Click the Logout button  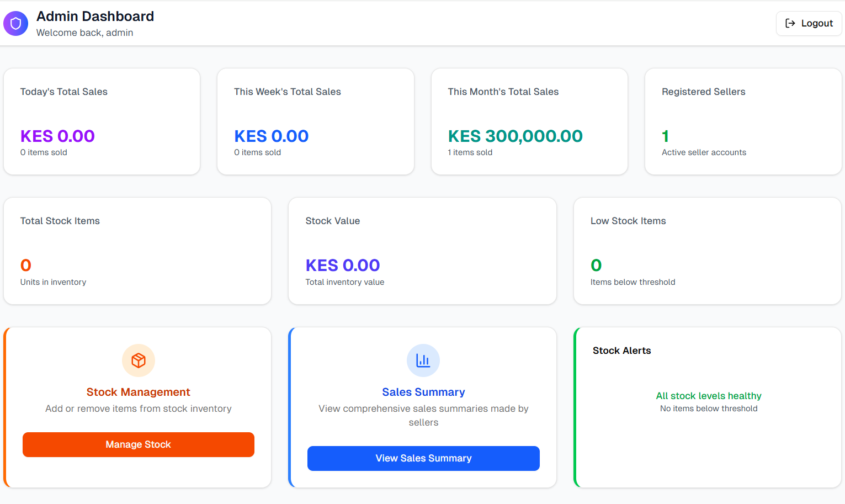[809, 23]
